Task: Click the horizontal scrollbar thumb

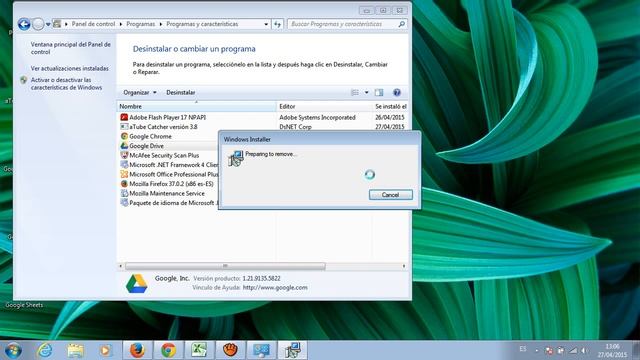Action: click(225, 266)
